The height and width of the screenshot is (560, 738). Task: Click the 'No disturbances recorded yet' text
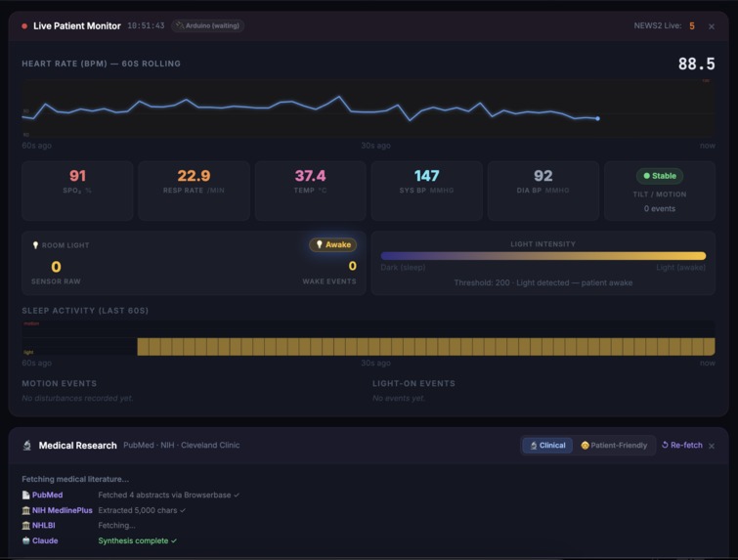click(77, 398)
